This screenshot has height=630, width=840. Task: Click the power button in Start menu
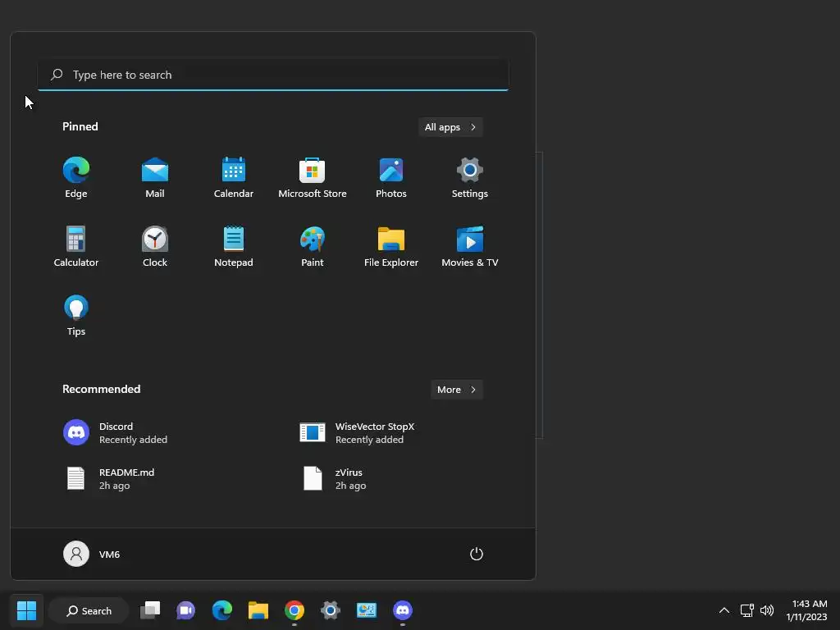(477, 554)
